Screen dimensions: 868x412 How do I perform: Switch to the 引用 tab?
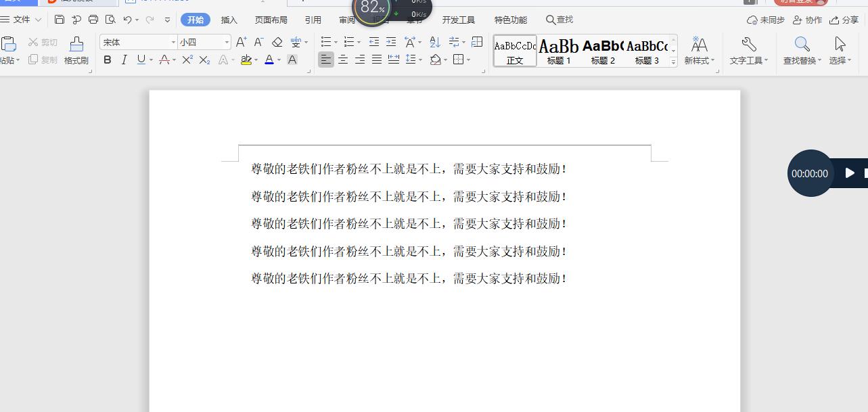313,20
